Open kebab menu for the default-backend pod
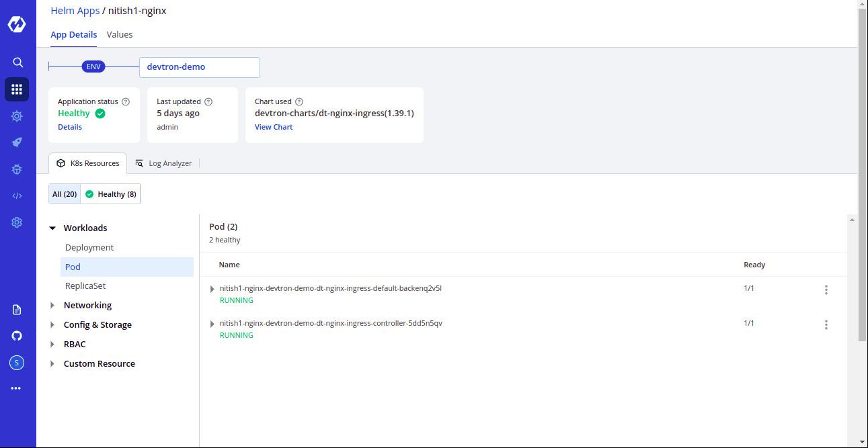The height and width of the screenshot is (448, 868). [x=826, y=289]
